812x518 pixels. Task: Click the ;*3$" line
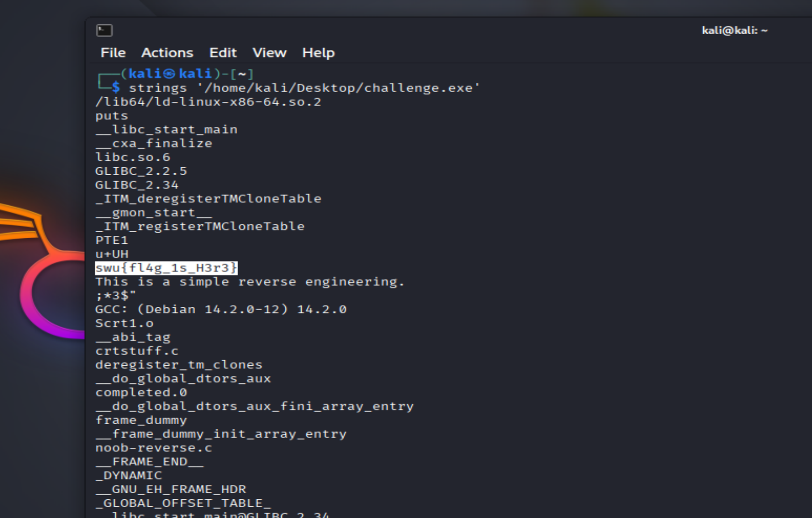click(116, 296)
